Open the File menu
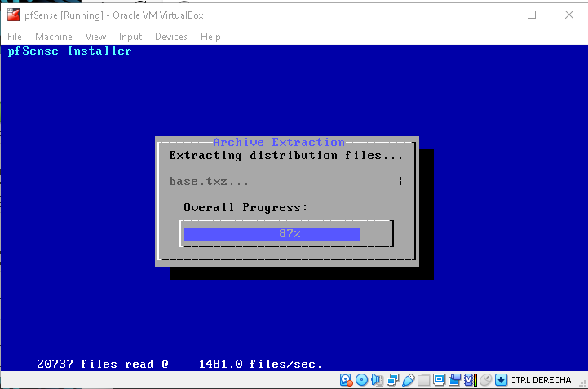588x389 pixels. pyautogui.click(x=15, y=37)
